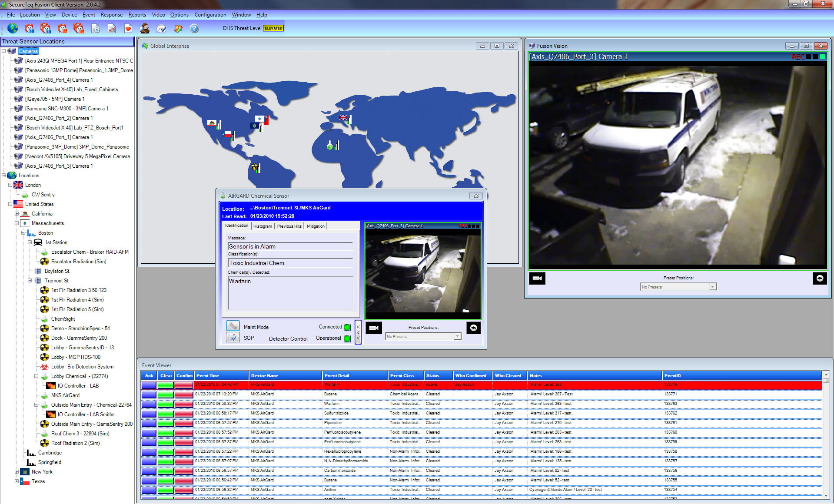Click the Connected green status indicator

click(x=347, y=327)
